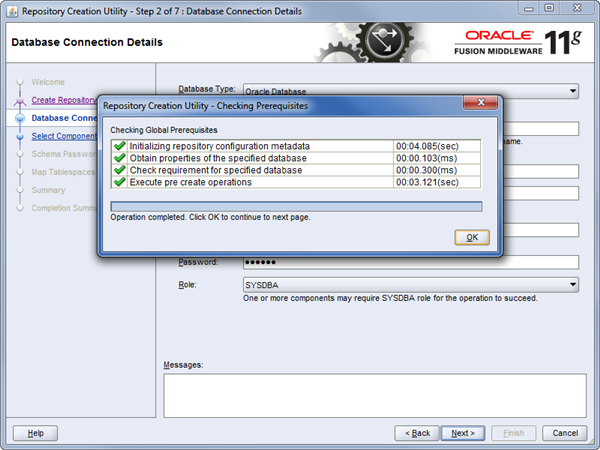
Task: Open the Create Repository step link
Action: (64, 100)
